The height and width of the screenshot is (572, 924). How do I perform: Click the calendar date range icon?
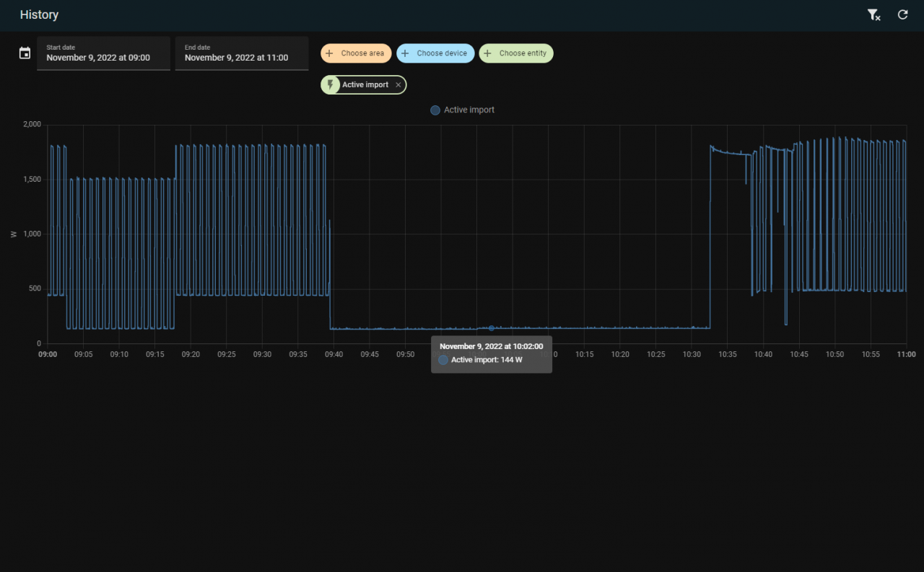(25, 53)
